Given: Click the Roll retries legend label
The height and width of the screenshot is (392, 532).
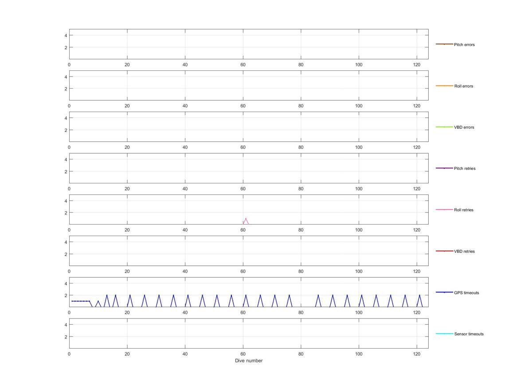Looking at the screenshot, I should [464, 210].
